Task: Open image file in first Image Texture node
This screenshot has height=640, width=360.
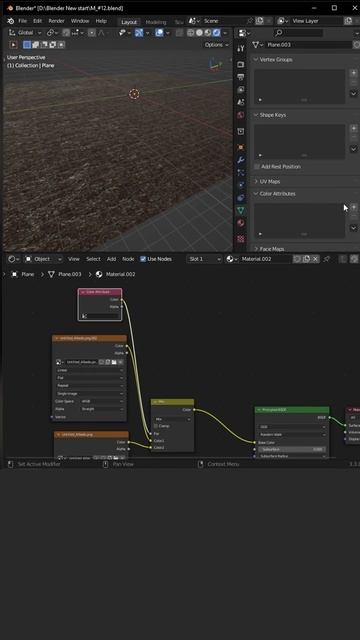Action: [x=114, y=362]
